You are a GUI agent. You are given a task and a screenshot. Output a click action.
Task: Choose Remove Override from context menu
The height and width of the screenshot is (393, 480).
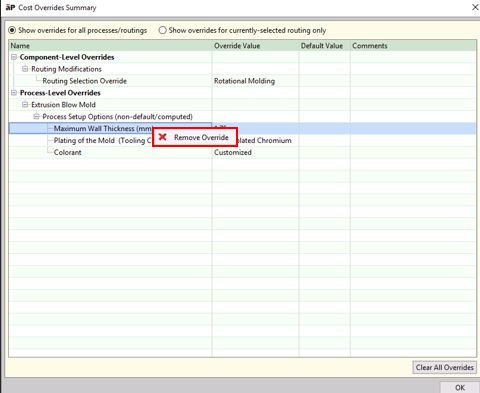point(195,137)
